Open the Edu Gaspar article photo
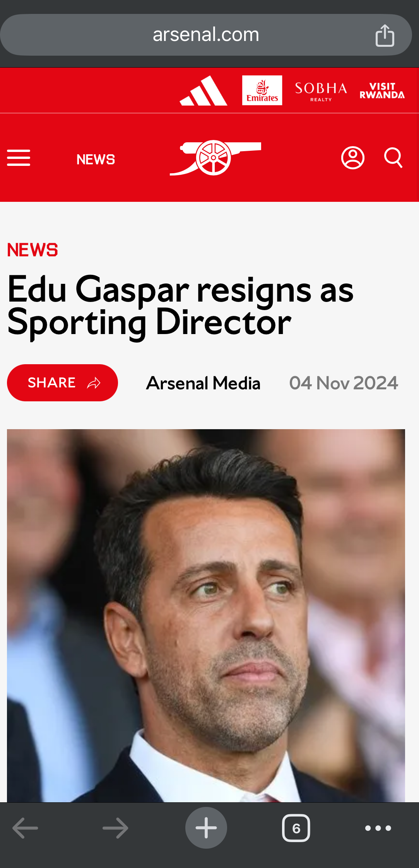419x868 pixels. [206, 615]
